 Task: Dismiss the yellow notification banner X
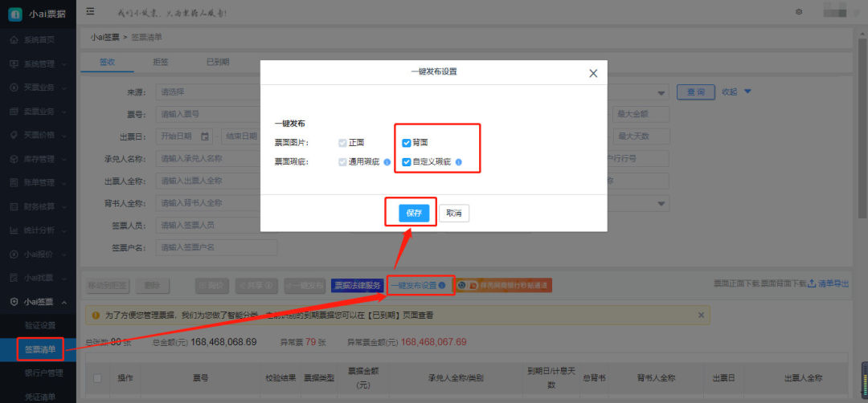[x=701, y=315]
